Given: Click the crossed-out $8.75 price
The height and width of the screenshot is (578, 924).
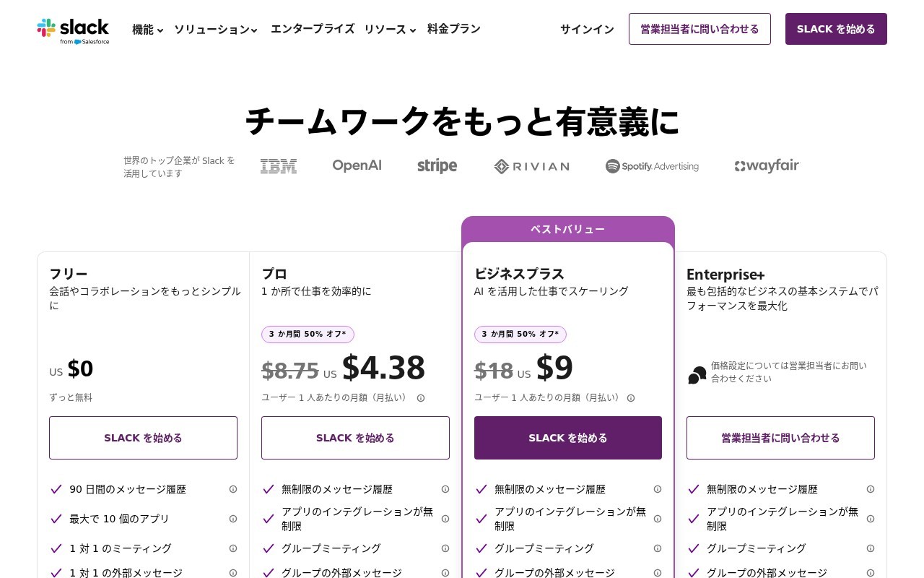Looking at the screenshot, I should 290,371.
